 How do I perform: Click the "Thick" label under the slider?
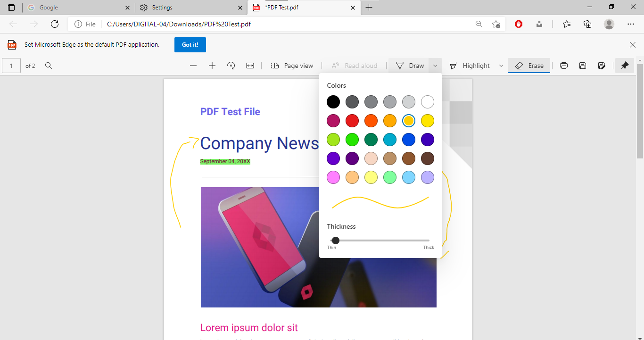tap(429, 248)
